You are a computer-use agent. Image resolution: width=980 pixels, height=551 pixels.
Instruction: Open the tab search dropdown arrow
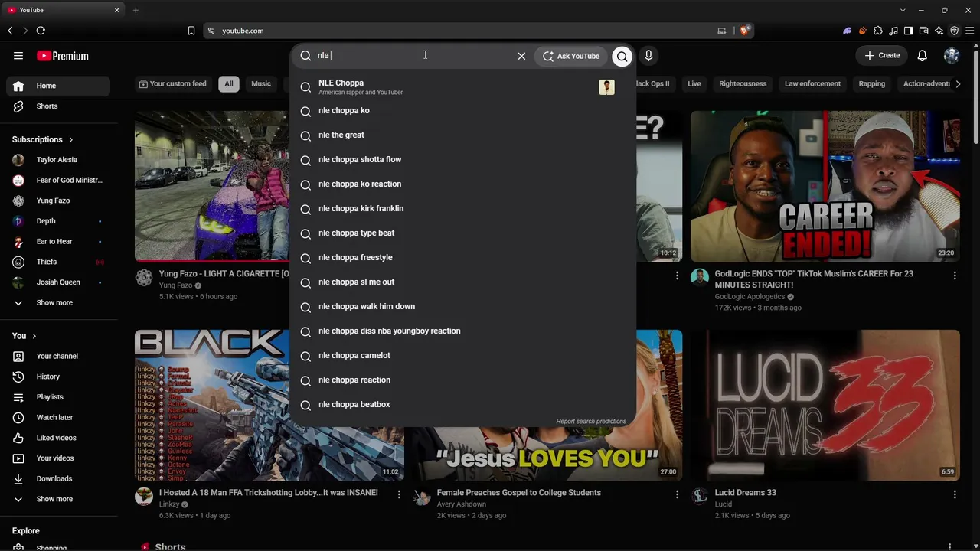tap(903, 10)
